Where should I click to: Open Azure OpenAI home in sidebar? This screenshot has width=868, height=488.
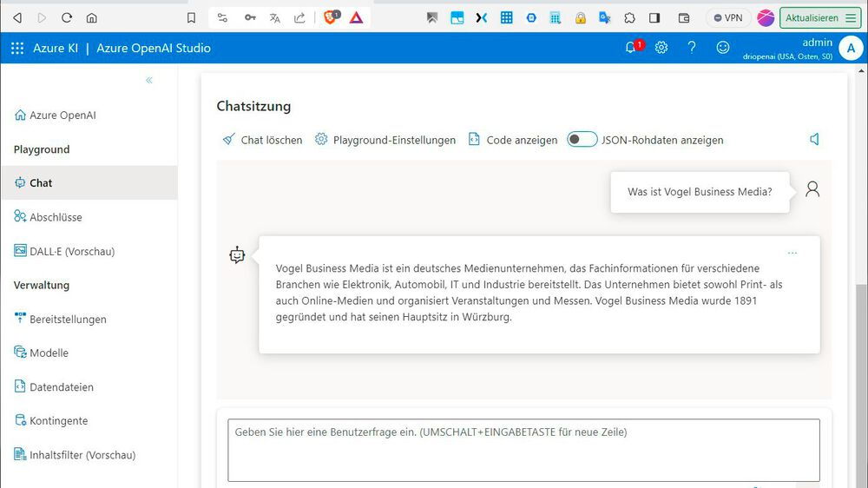55,115
